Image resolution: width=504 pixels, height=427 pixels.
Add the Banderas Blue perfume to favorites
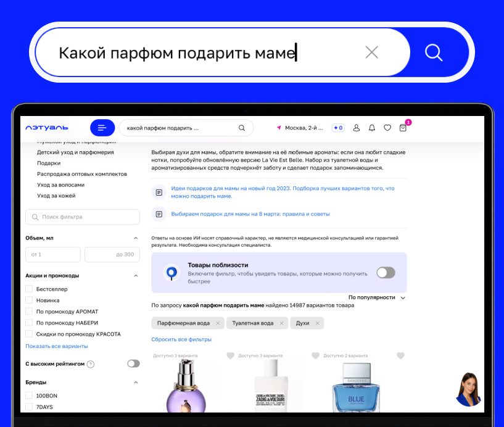click(400, 355)
